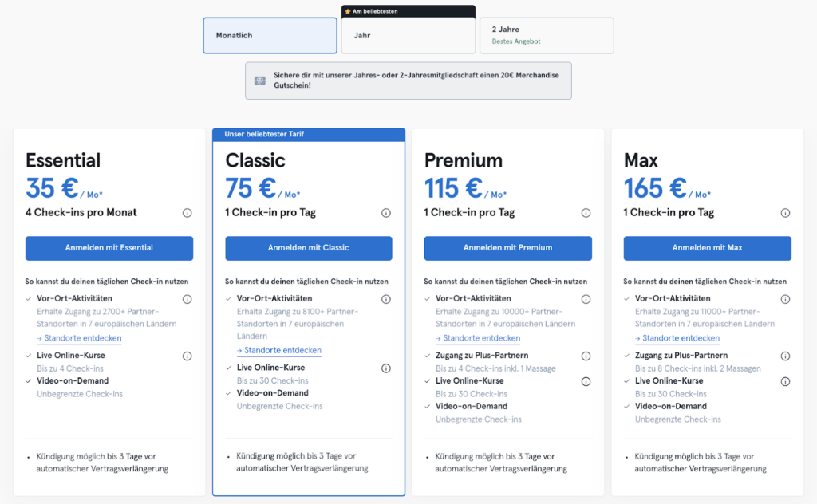Click info icon next to Max Live Online-Kurse

785,381
